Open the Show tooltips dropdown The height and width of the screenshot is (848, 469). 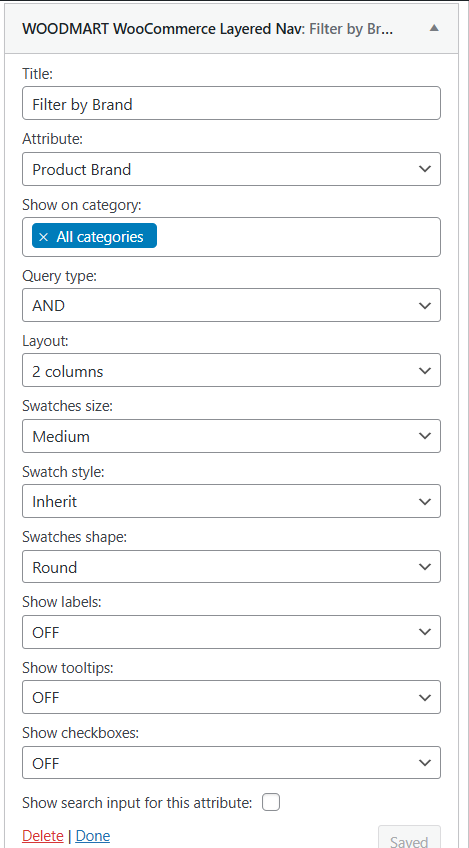(x=232, y=697)
